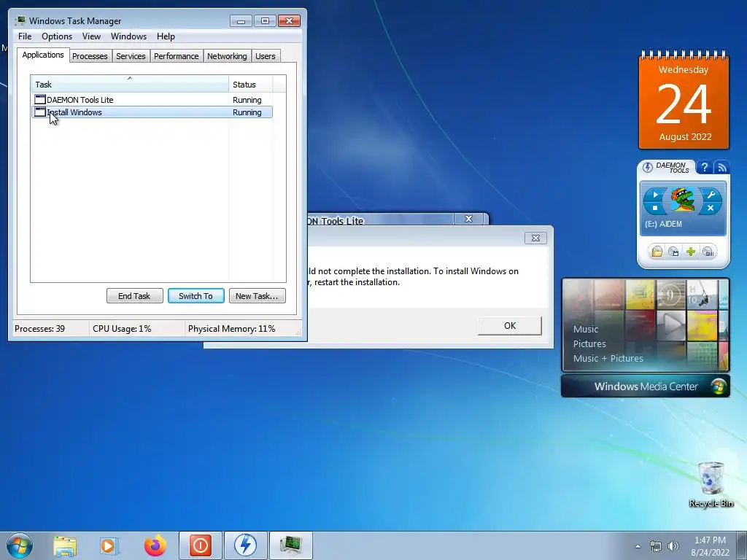Screen dimensions: 747x560
Task: Open the Help menu in Task Manager
Action: (166, 36)
